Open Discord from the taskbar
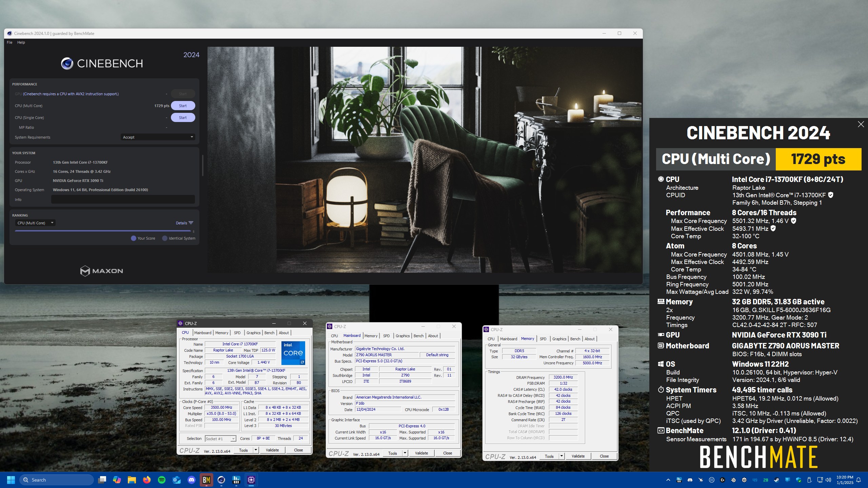 (x=192, y=480)
